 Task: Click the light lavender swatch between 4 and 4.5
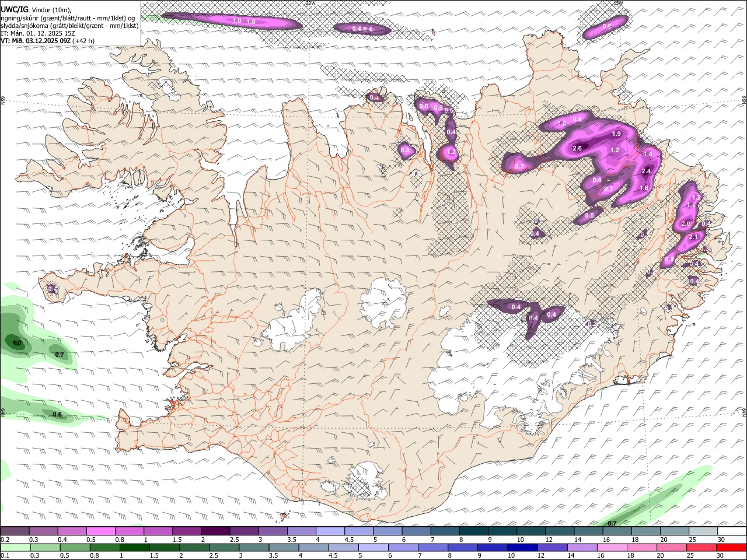coord(329,531)
